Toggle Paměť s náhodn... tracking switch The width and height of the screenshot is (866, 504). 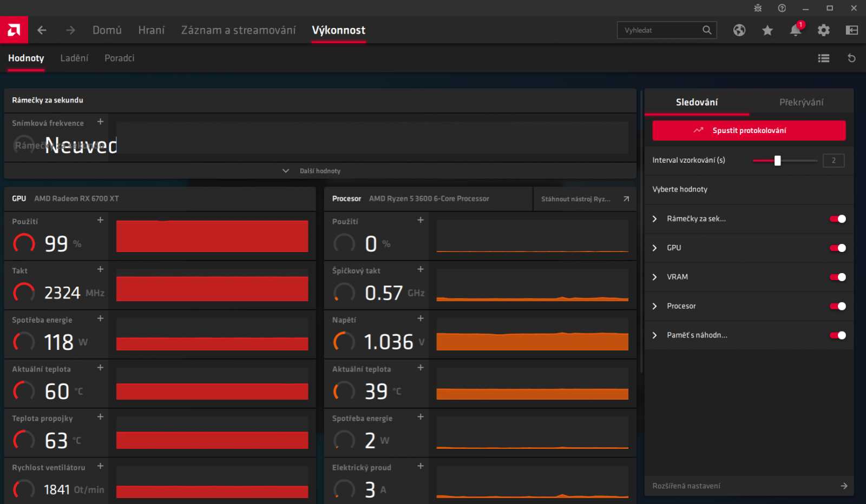point(838,336)
